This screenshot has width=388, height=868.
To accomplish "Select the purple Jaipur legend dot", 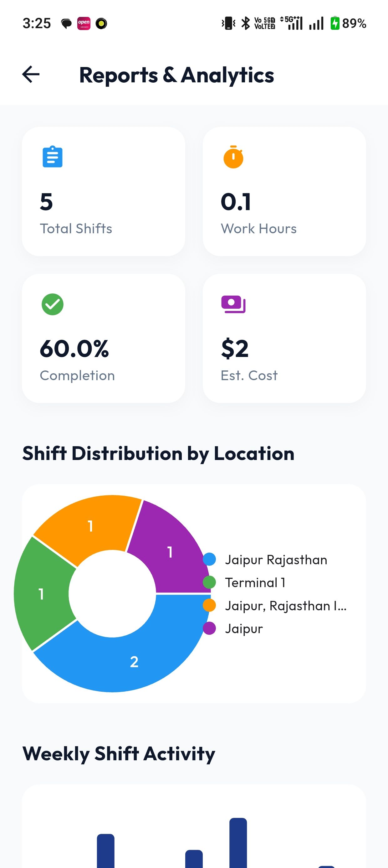I will pyautogui.click(x=210, y=628).
